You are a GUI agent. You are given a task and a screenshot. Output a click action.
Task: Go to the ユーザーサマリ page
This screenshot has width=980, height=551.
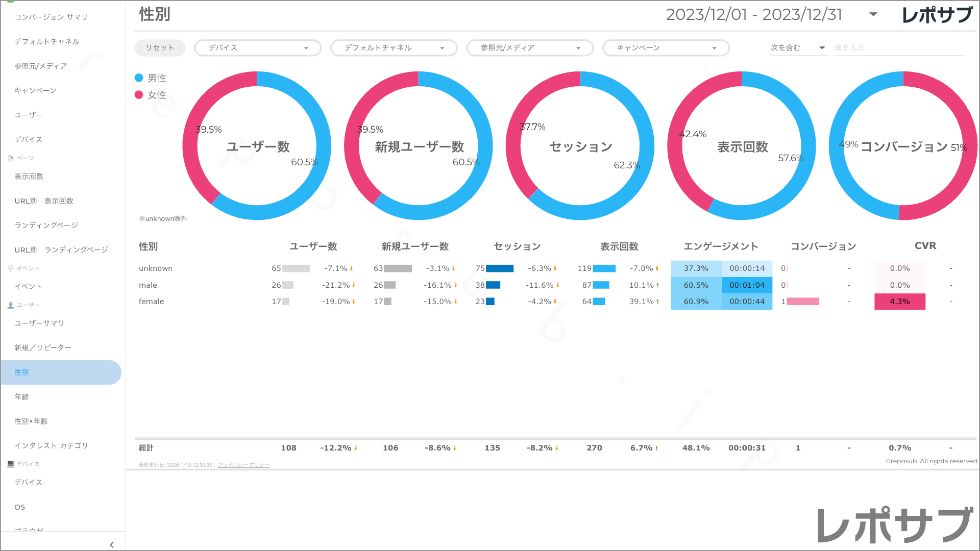coord(40,323)
